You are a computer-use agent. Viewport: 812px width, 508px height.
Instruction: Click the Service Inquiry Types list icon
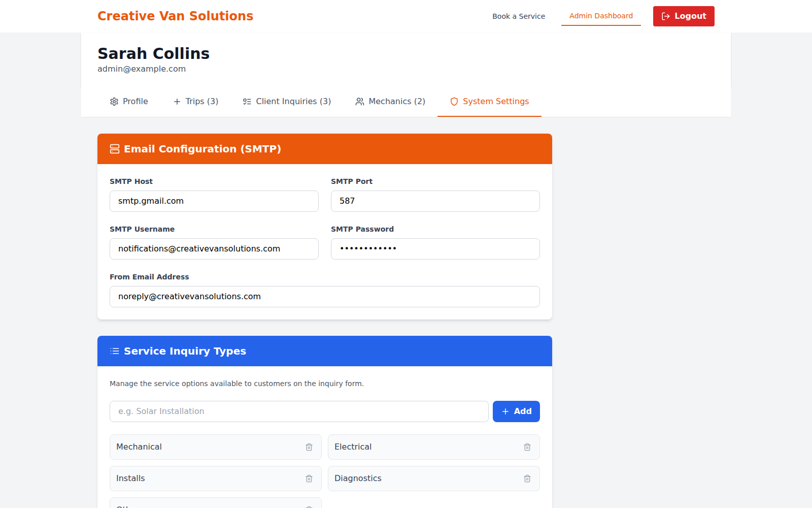[x=115, y=351]
